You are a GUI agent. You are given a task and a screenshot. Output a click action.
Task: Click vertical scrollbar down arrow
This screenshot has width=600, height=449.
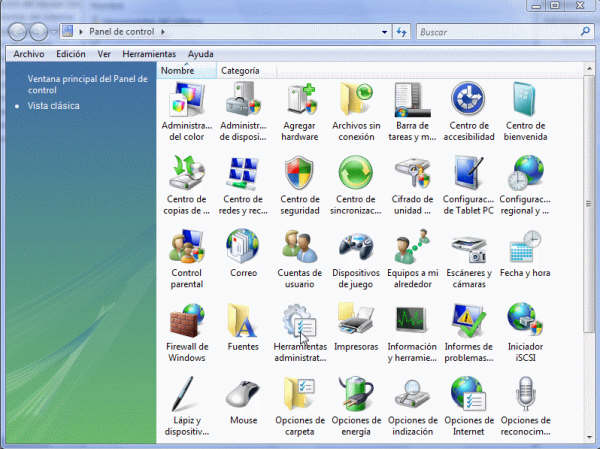click(x=589, y=437)
